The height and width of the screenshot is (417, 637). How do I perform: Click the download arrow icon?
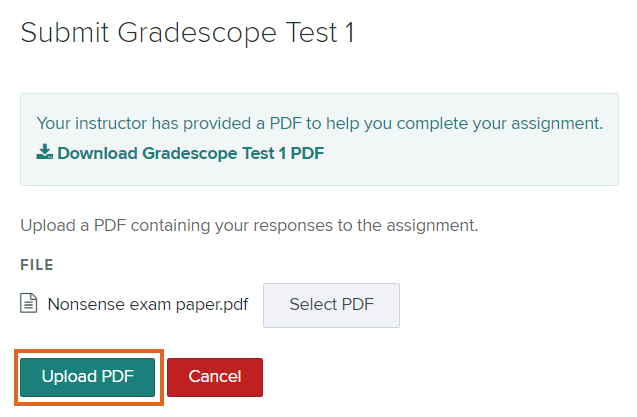(44, 153)
